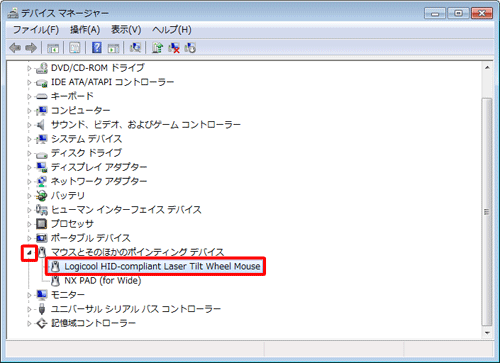The image size is (500, 363).
Task: Close the Device Manager window
Action: pos(482,14)
